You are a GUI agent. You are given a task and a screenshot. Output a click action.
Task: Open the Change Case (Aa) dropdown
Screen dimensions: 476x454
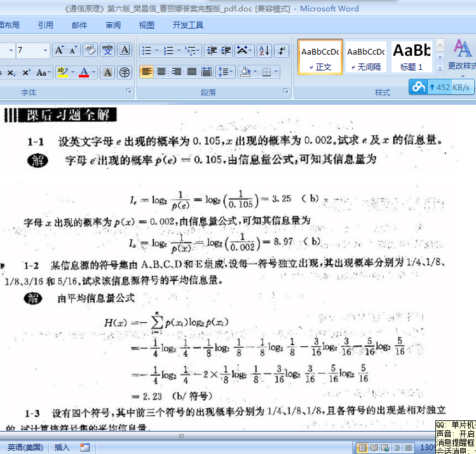43,73
